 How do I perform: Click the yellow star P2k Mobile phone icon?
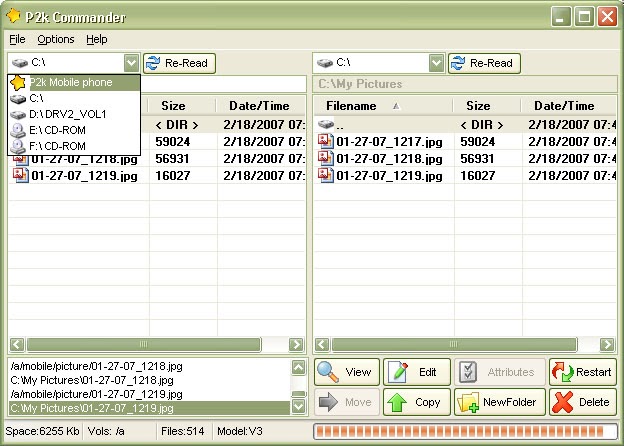point(18,83)
